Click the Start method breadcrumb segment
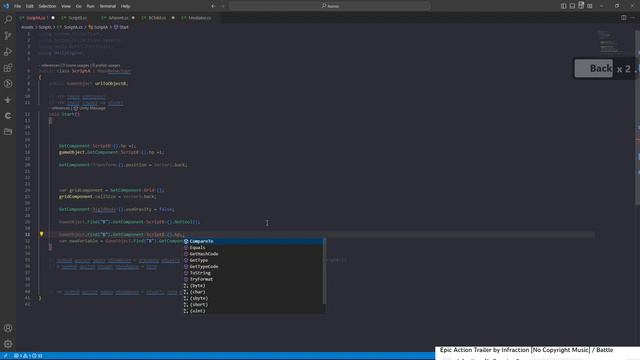Image resolution: width=640 pixels, height=360 pixels. pyautogui.click(x=124, y=27)
